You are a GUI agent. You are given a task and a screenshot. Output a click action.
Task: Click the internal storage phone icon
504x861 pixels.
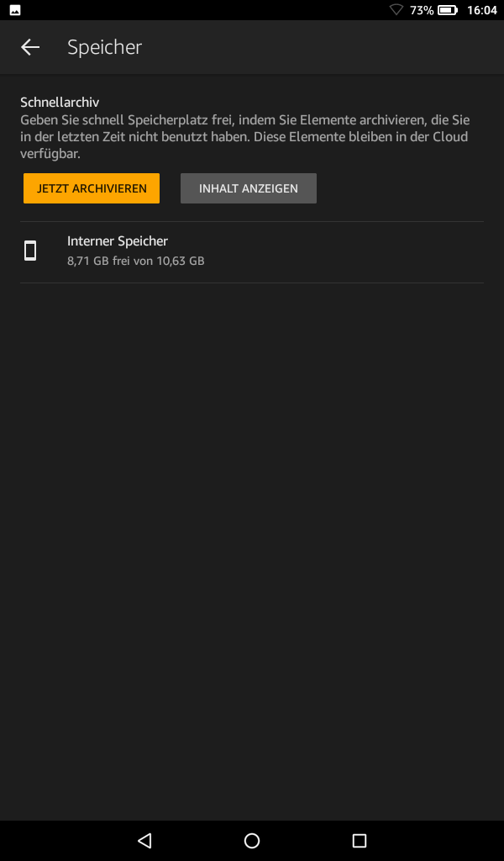coord(30,251)
